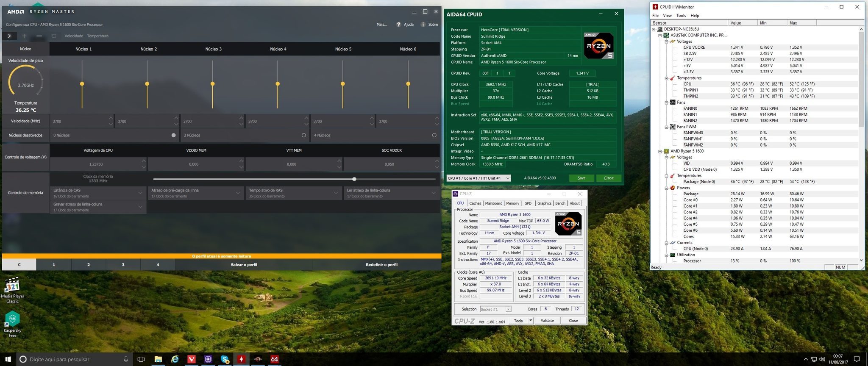Open Ler atraso de linha-coluna dropdown
The width and height of the screenshot is (868, 366).
[392, 193]
